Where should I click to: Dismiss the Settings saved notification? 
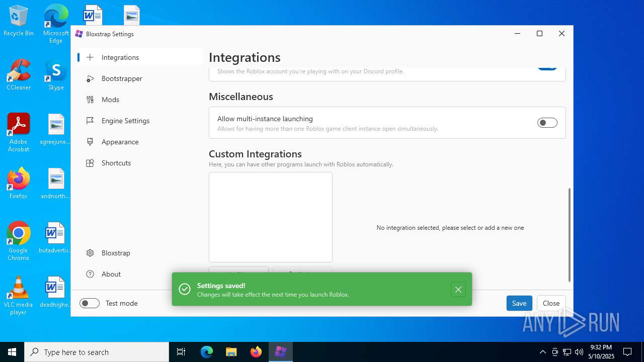(458, 289)
